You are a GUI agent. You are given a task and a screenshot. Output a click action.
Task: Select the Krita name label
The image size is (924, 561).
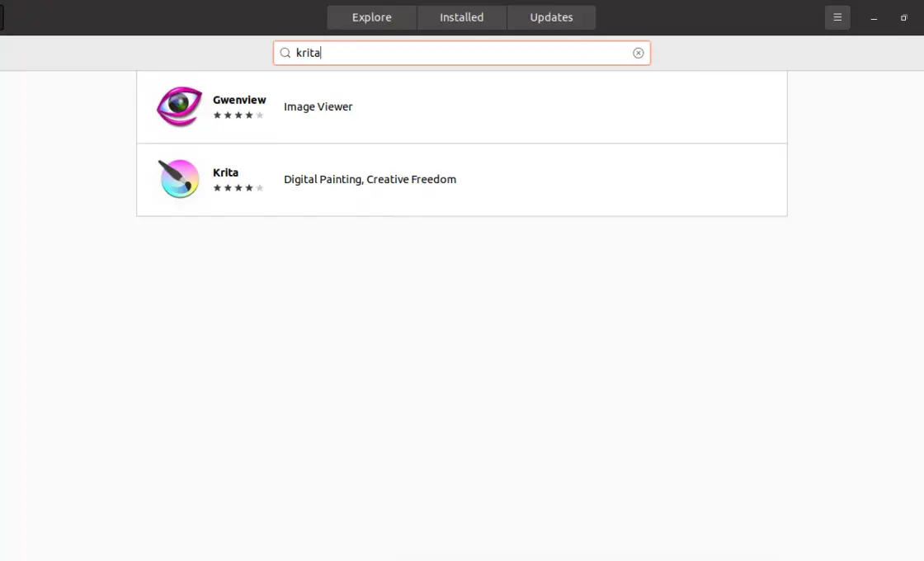tap(226, 172)
